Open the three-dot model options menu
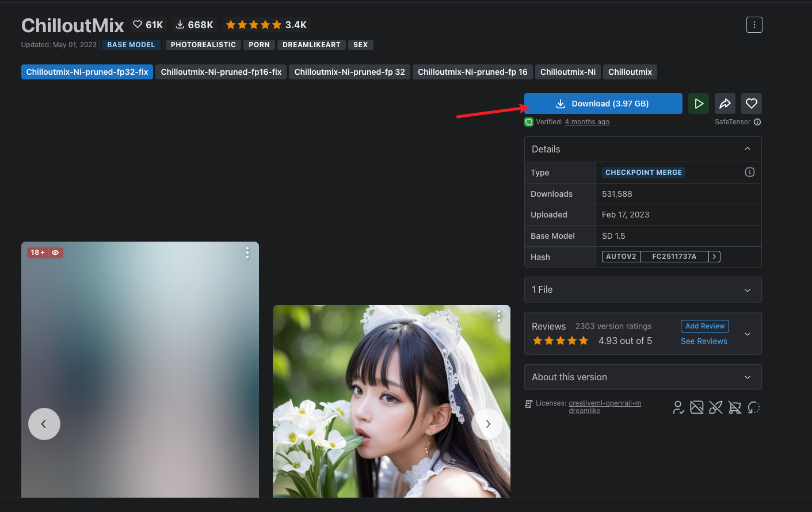812x512 pixels. 754,25
